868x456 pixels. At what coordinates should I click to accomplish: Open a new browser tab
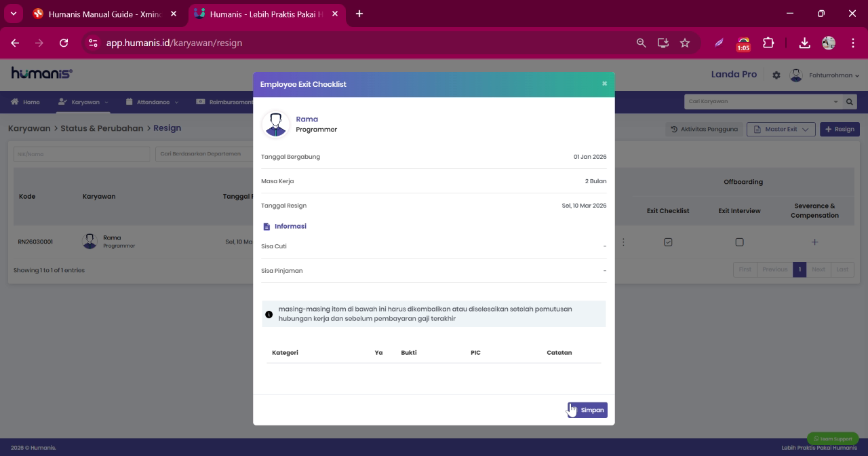[359, 14]
